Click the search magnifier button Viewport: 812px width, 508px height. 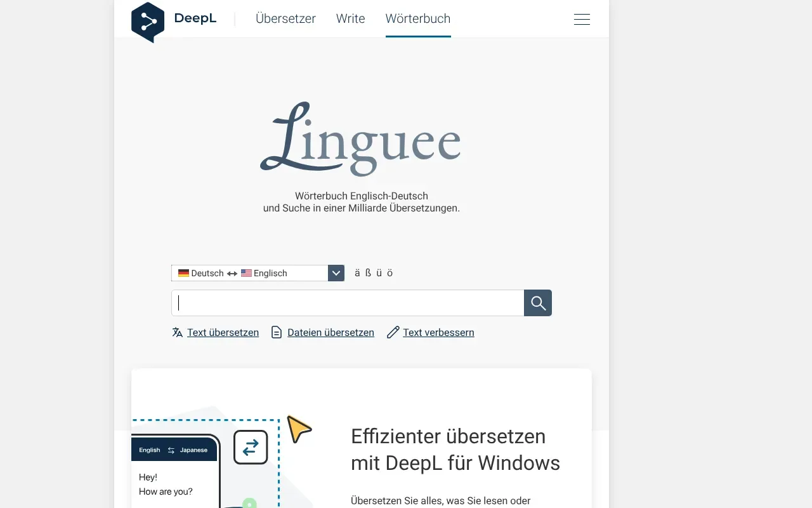point(537,303)
